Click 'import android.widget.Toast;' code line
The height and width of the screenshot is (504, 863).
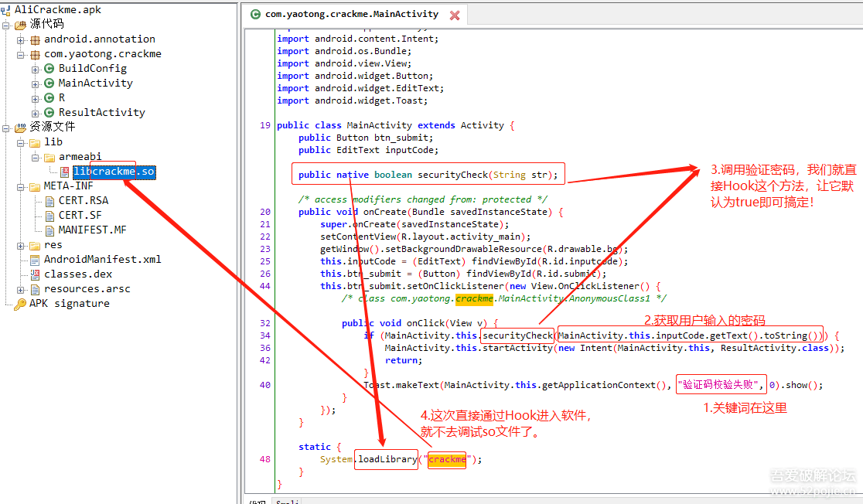[x=353, y=100]
